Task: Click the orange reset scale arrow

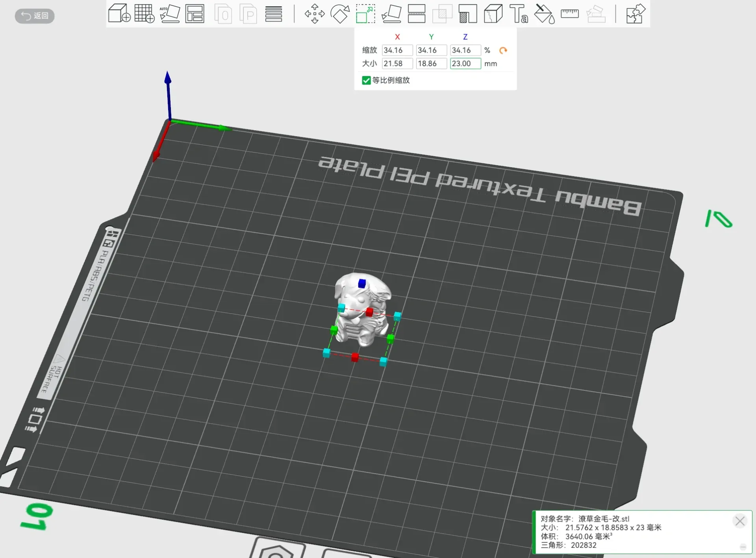Action: (503, 50)
